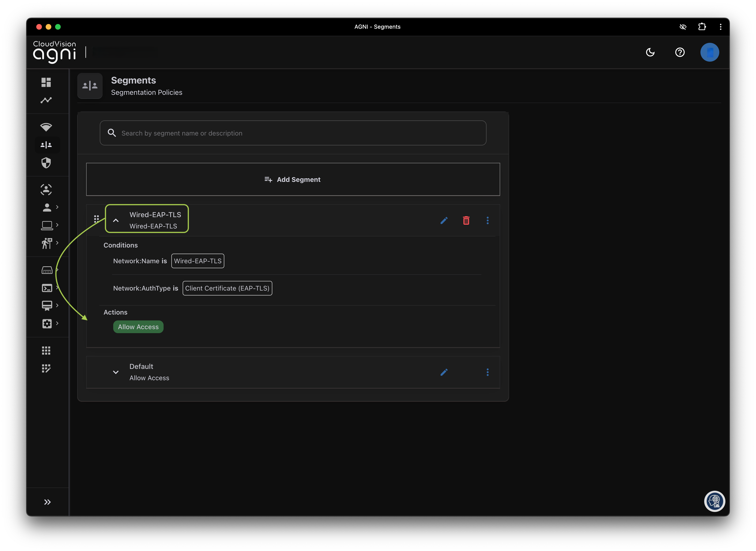Viewport: 756px width, 551px height.
Task: Delete the Wired-EAP-TLS segment
Action: pyautogui.click(x=466, y=220)
